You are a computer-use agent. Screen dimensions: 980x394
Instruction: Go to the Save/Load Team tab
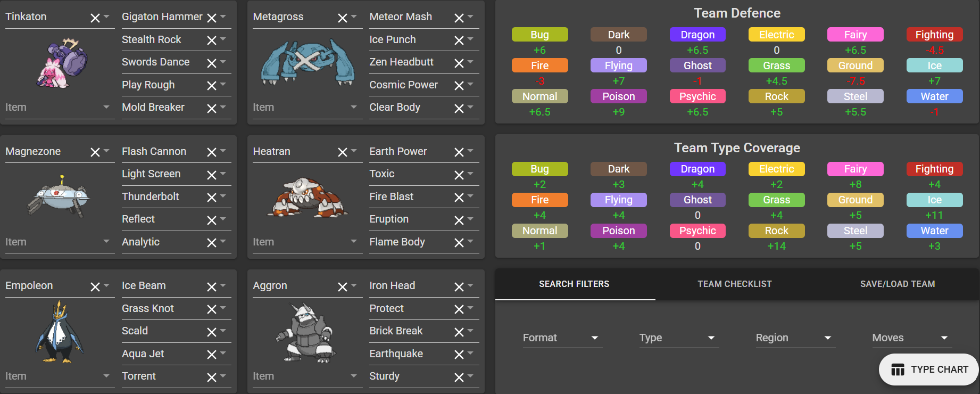pyautogui.click(x=898, y=284)
